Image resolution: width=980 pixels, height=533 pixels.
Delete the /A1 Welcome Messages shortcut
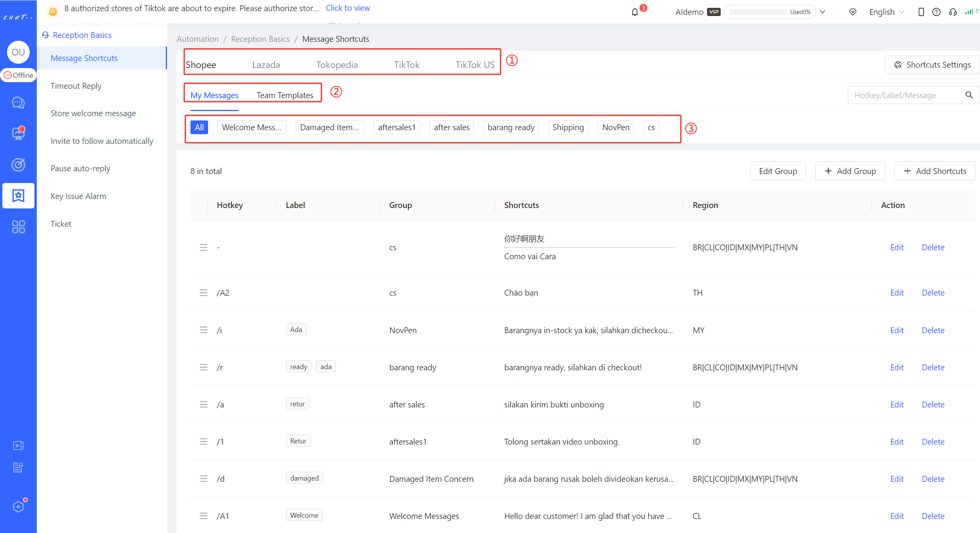(933, 516)
